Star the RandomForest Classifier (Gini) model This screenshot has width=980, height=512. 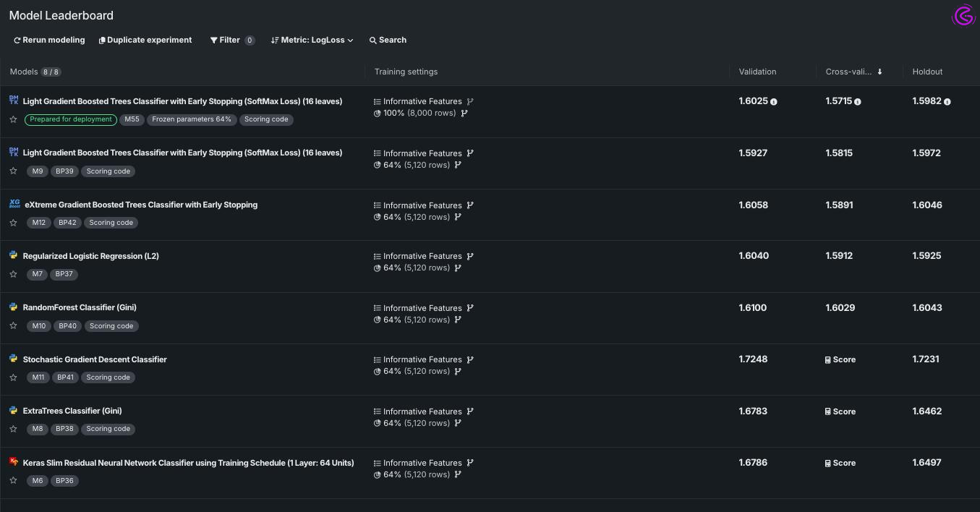click(x=13, y=325)
